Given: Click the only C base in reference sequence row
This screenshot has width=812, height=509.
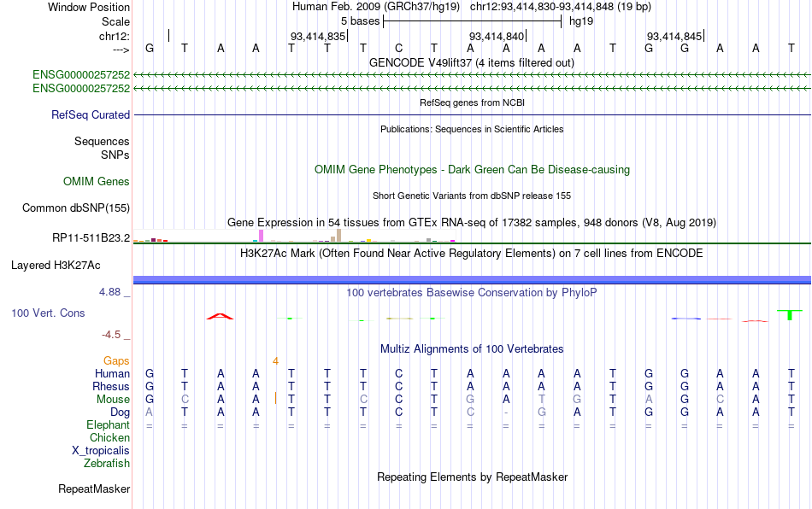Looking at the screenshot, I should (399, 49).
